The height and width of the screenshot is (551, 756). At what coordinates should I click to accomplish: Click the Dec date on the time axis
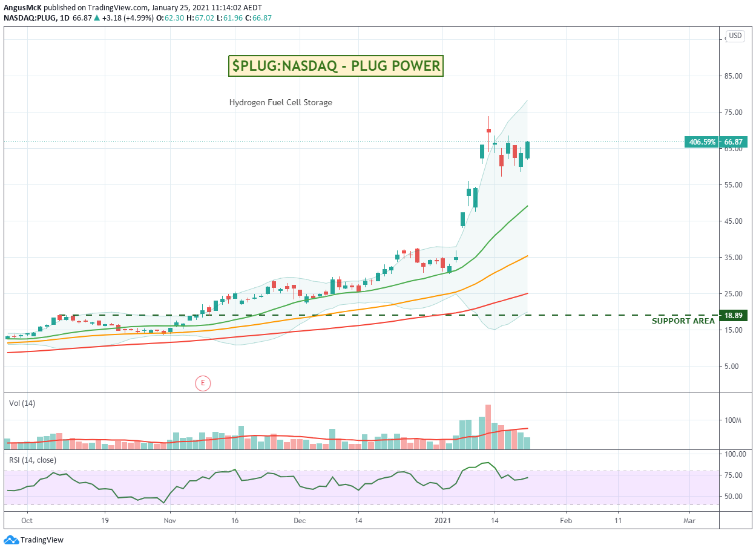pos(300,520)
